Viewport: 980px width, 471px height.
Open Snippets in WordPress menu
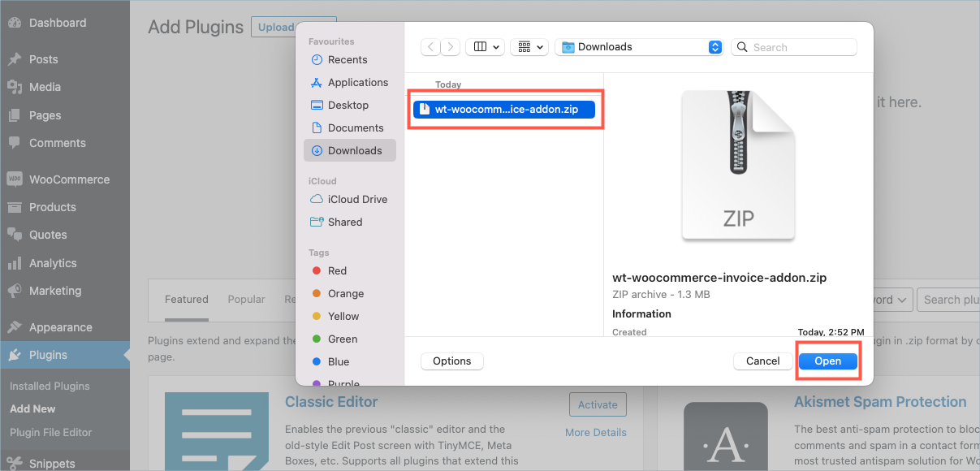pos(65,464)
